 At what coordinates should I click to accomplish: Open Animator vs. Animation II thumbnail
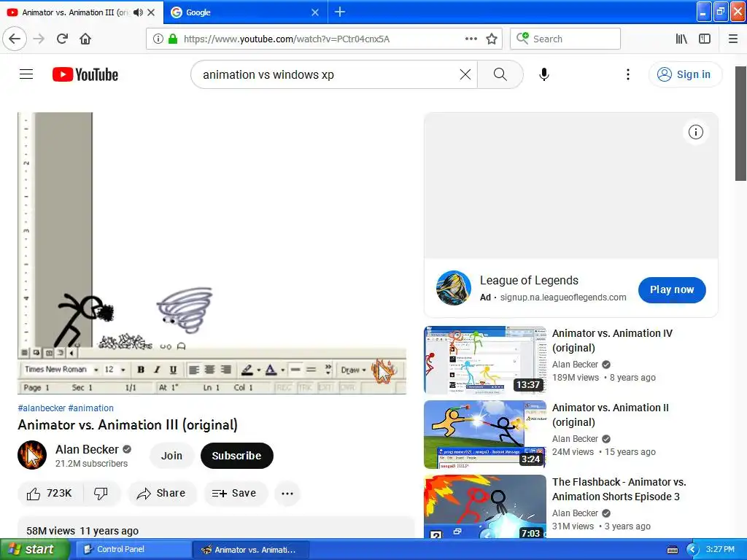tap(485, 435)
